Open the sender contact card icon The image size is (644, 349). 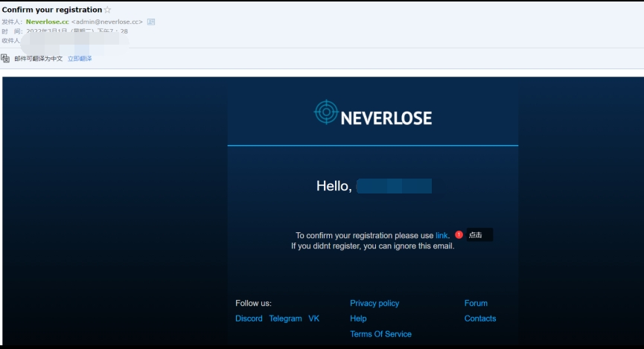151,22
